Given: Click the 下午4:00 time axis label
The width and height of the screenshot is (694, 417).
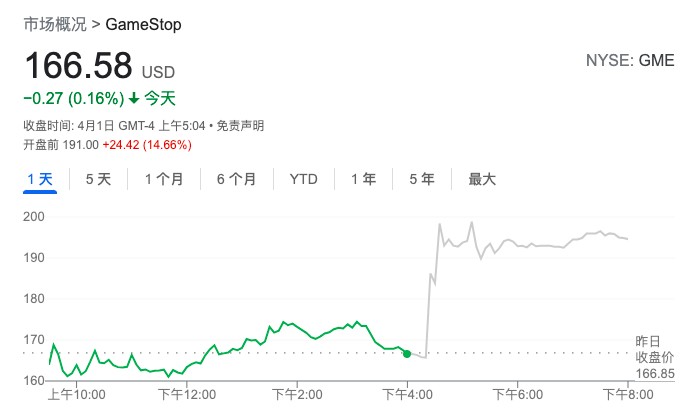Looking at the screenshot, I should (x=407, y=394).
